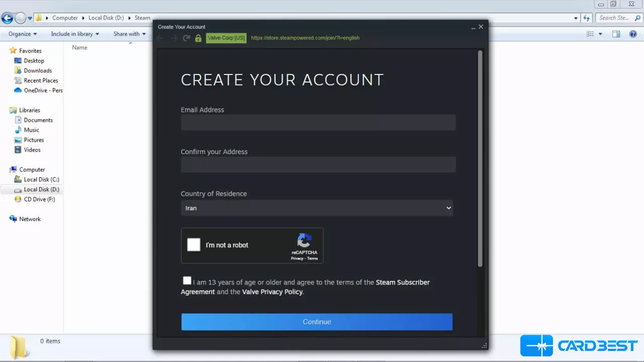
Task: Click the folder icon in Explorer's address bar
Action: coord(39,18)
